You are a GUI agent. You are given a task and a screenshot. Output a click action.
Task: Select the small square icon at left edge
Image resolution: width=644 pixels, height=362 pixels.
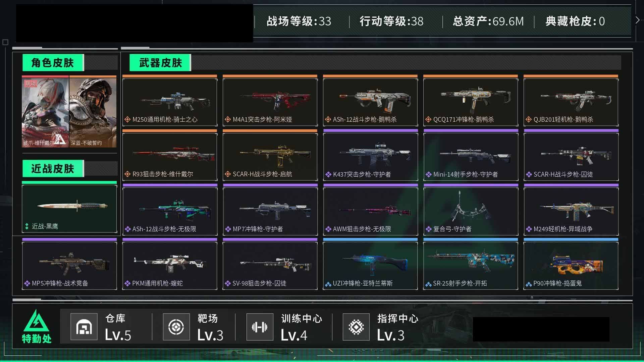tap(5, 42)
